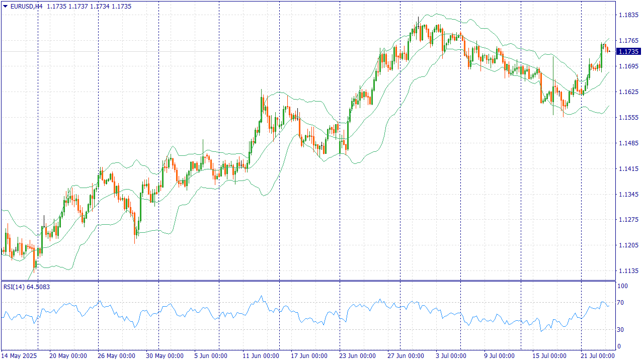Screen dimensions: 644x362
Task: Click the 1.1835 price axis label
Action: (628, 15)
